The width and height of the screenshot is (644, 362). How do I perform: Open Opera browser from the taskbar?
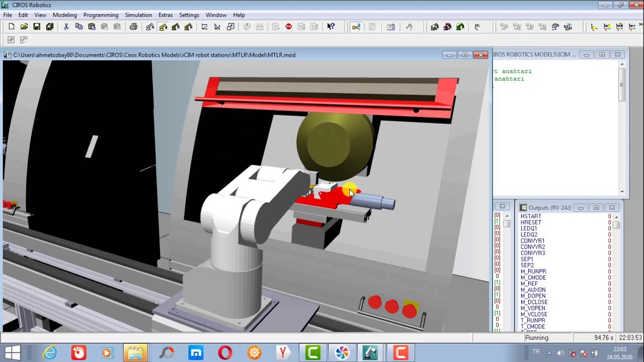pos(225,352)
